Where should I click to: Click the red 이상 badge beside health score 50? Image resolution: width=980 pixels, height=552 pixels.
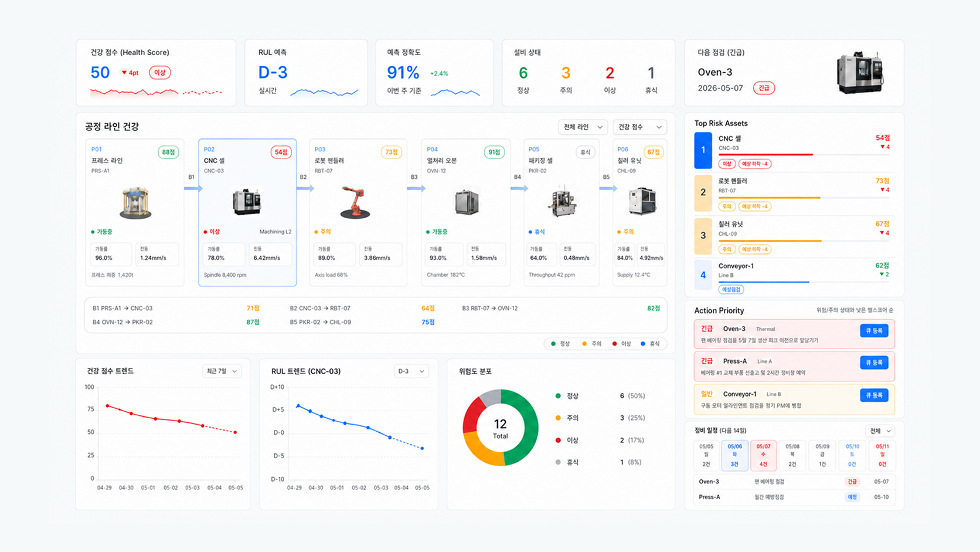click(159, 73)
